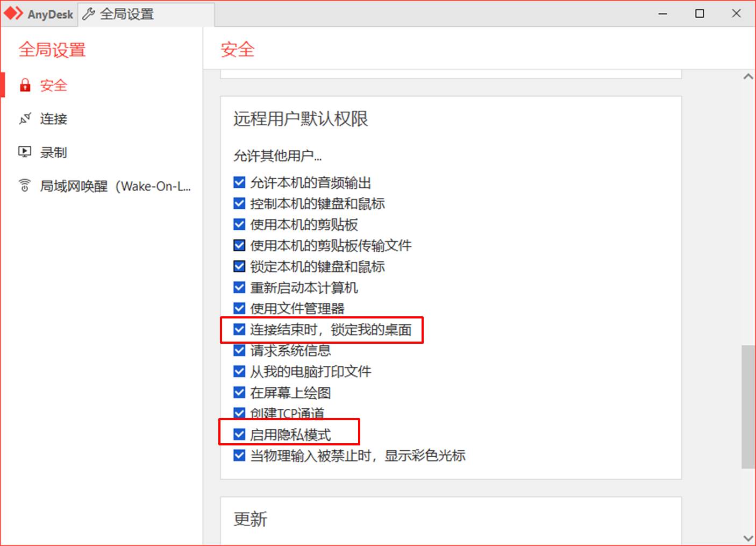Image resolution: width=756 pixels, height=546 pixels.
Task: Click the red lock icon beside 安全
Action: coord(25,86)
